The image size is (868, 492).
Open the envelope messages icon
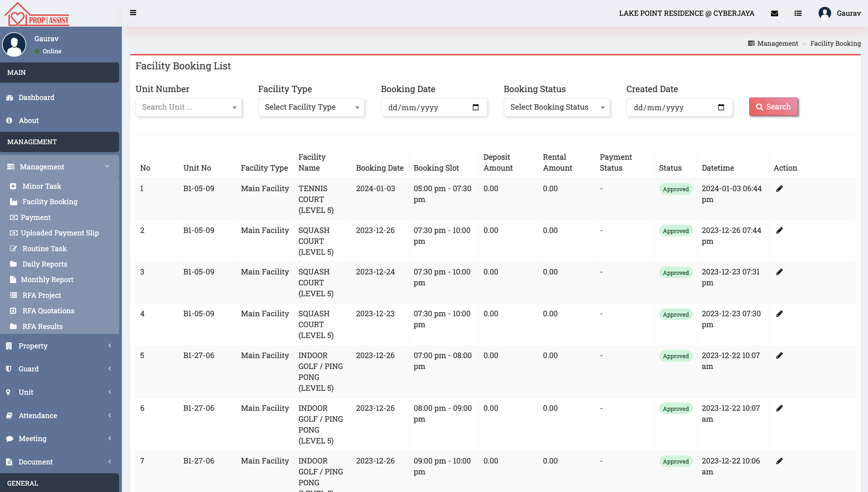[x=774, y=13]
